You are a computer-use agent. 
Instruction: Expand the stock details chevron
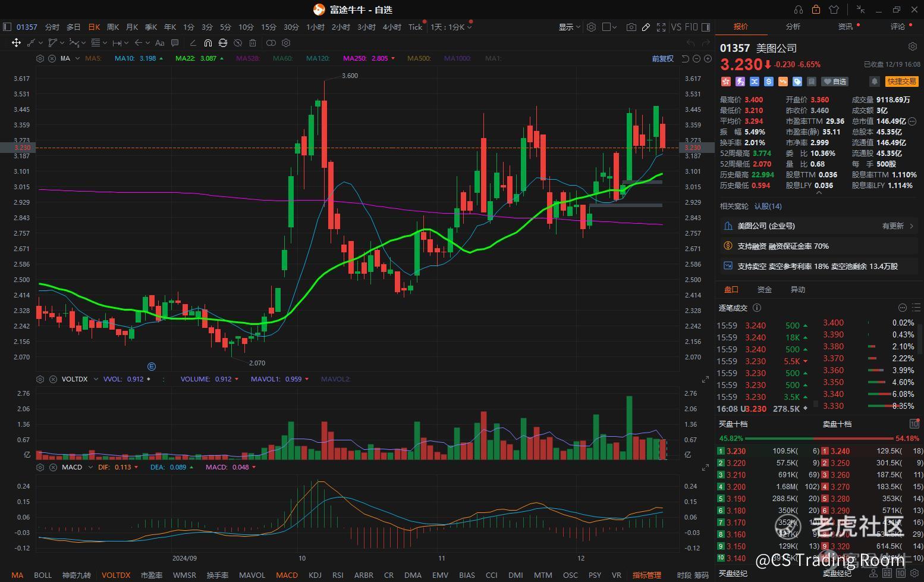819,192
